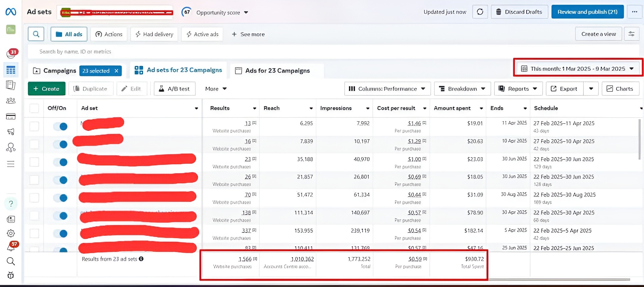Expand the Columns: Performance dropdown
Screen dimensions: 644x287
click(x=387, y=89)
